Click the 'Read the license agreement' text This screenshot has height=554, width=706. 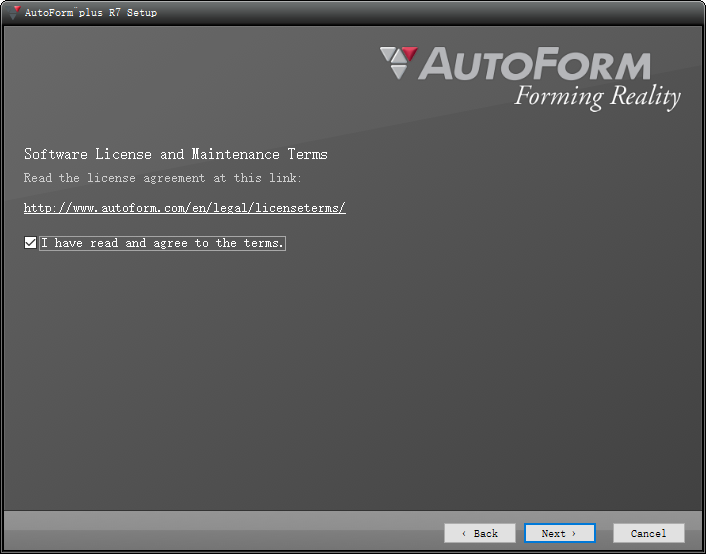coord(163,178)
